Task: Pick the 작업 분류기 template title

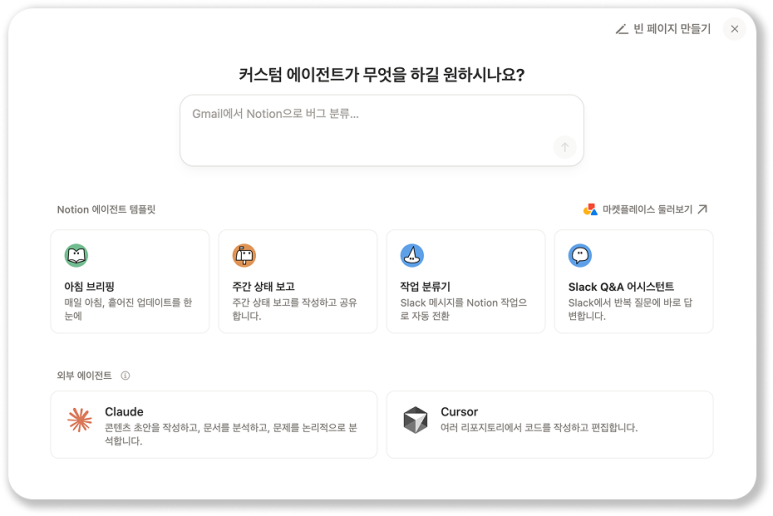Action: coord(425,286)
